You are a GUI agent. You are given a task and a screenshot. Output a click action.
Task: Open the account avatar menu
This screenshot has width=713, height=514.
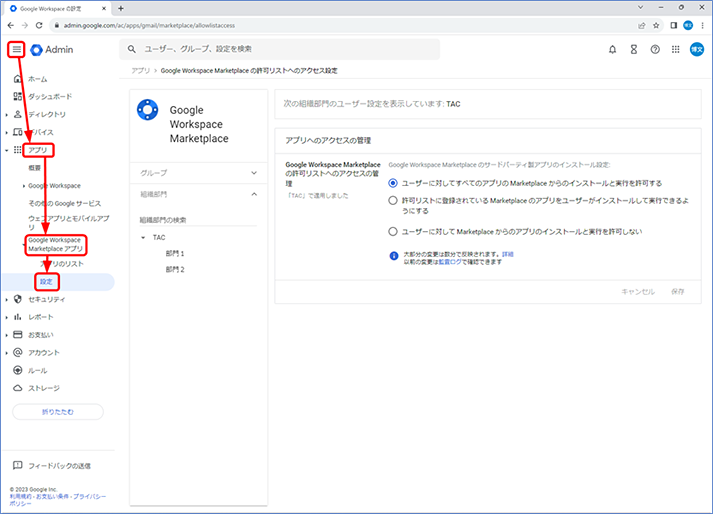click(697, 50)
